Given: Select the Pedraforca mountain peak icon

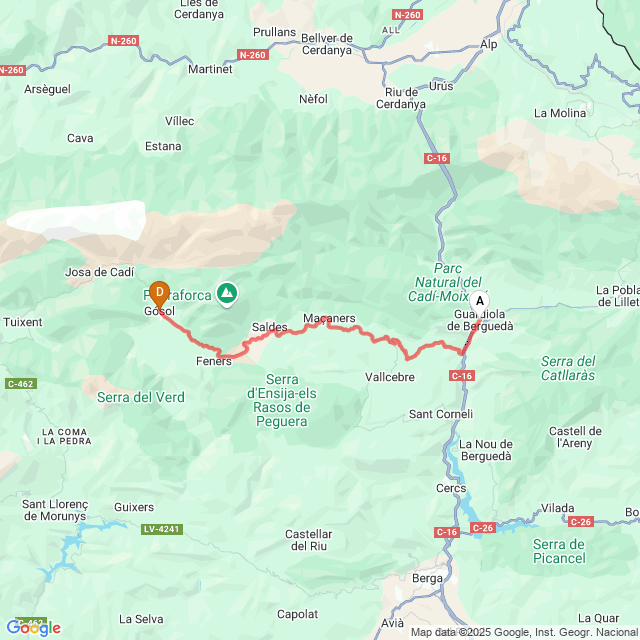Looking at the screenshot, I should coord(227,294).
